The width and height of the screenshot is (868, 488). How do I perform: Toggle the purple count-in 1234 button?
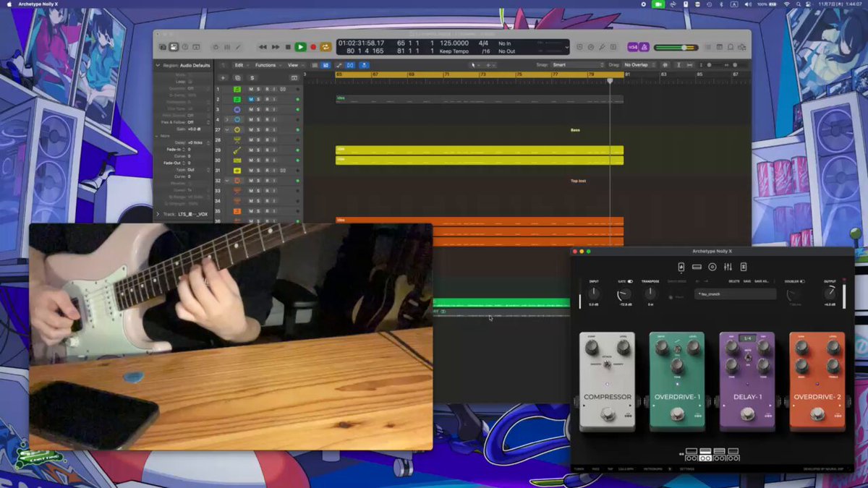(633, 47)
